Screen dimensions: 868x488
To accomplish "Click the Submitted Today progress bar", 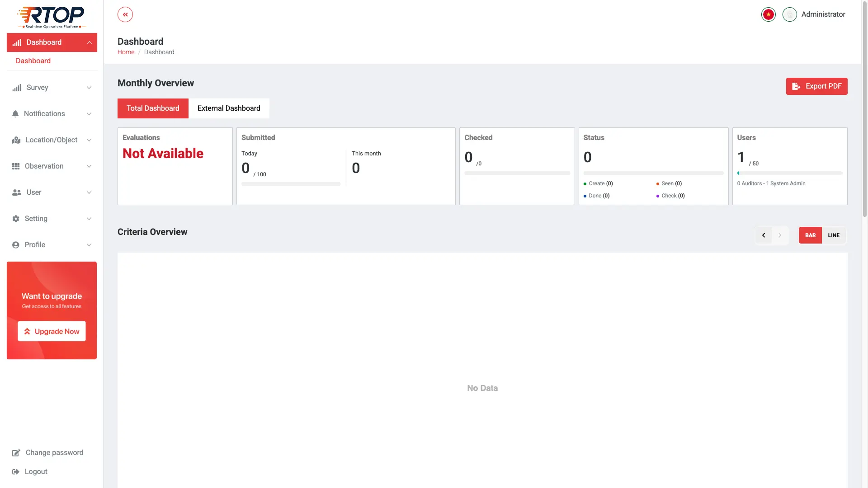I will pos(291,184).
